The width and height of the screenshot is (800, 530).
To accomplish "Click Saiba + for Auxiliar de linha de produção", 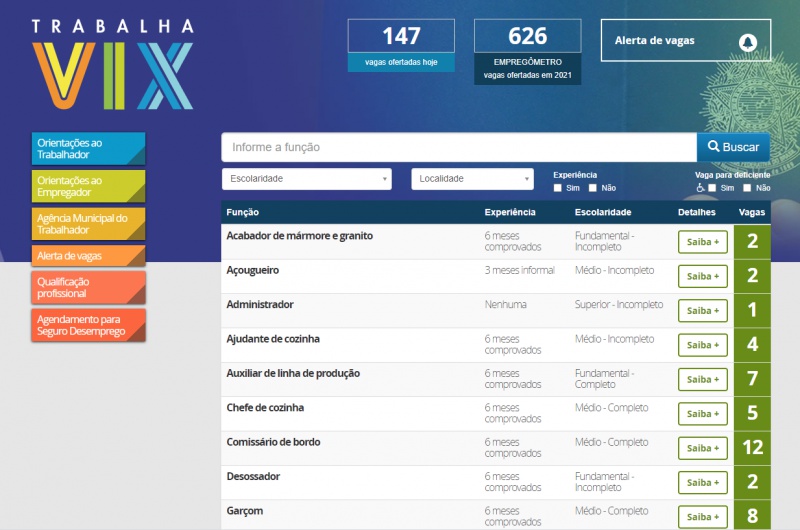I will click(x=703, y=380).
